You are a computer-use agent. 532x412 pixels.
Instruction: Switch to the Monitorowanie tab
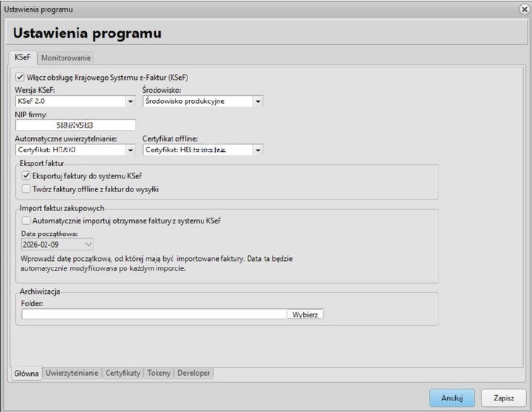65,57
